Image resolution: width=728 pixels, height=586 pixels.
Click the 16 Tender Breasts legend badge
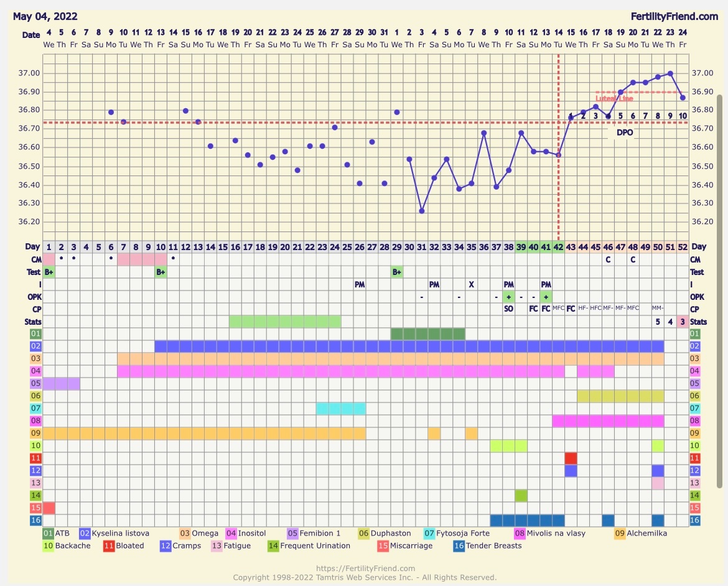pyautogui.click(x=460, y=546)
